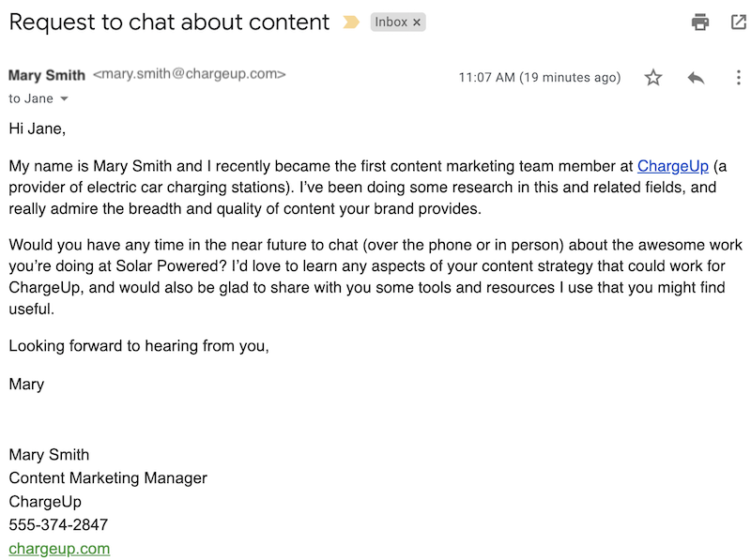The height and width of the screenshot is (560, 751).
Task: Open the ChargeUp hyperlink in the email body
Action: coord(672,166)
